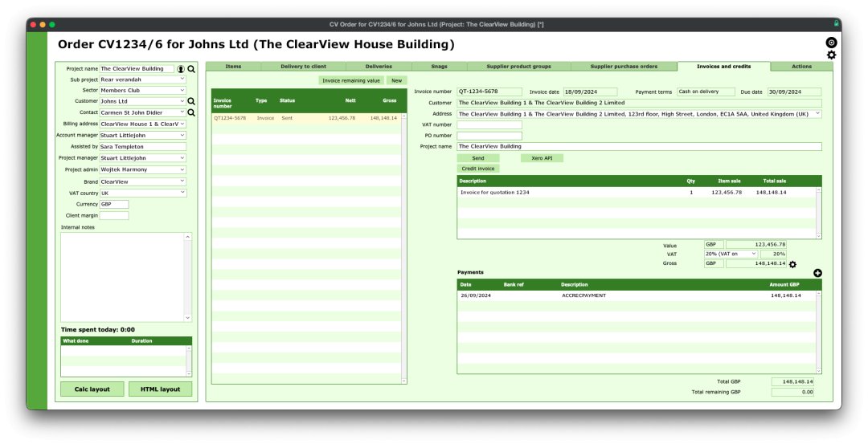Select invoice row QT1234-5678 in the list

point(305,118)
